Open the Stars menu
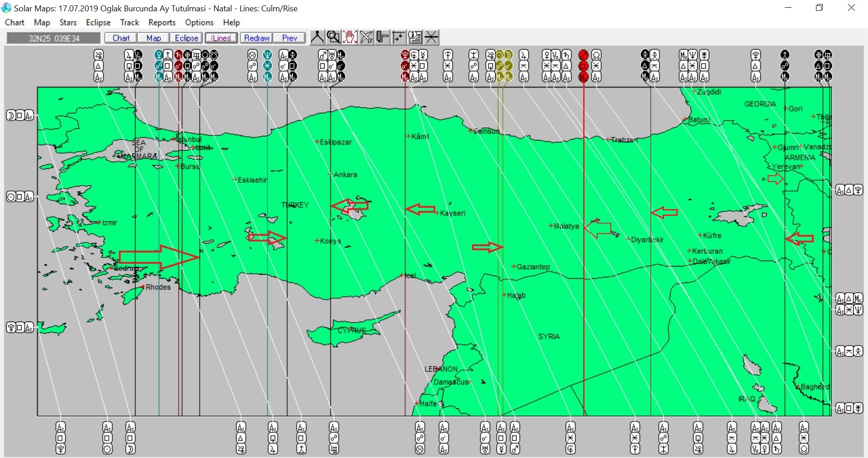Screen dimensions: 868x458 68,23
